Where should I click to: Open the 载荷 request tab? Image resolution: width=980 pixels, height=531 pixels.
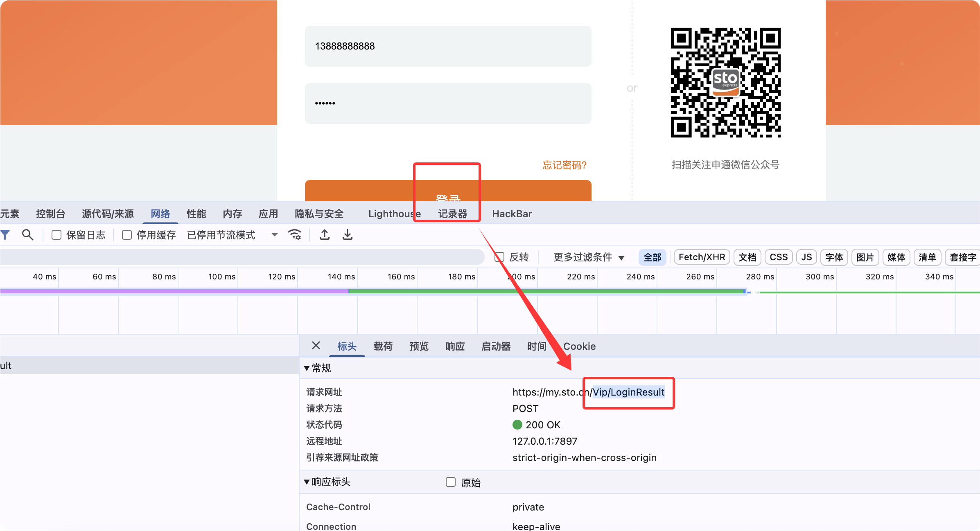pyautogui.click(x=383, y=346)
